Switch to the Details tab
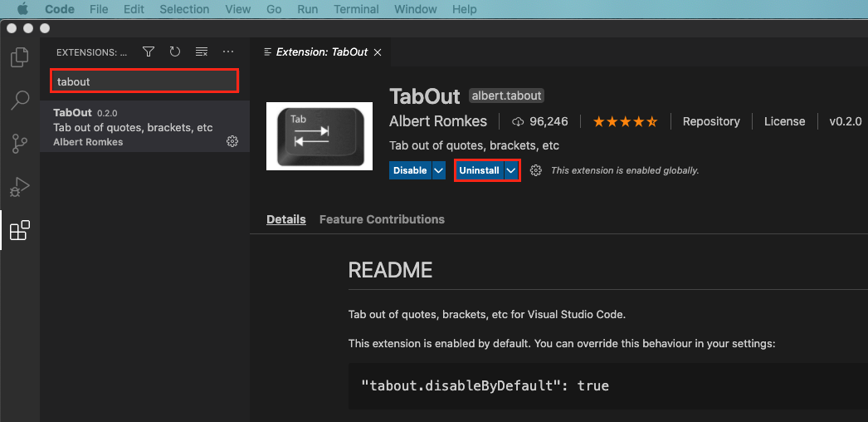Image resolution: width=868 pixels, height=422 pixels. [286, 219]
